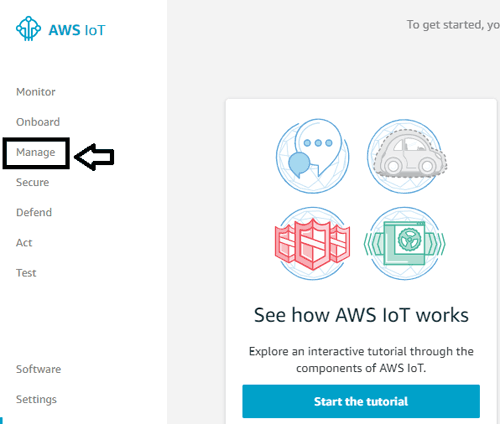Click the AWS IoT logo icon
Image resolution: width=500 pixels, height=424 pixels.
tap(28, 29)
